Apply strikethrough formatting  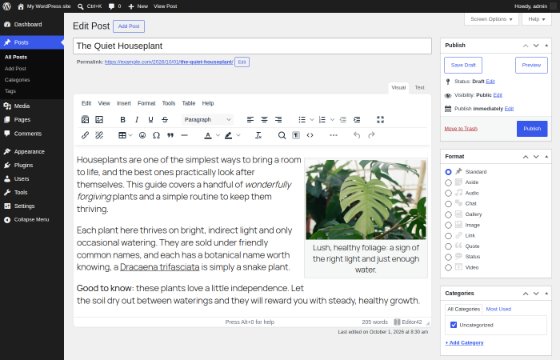click(165, 120)
